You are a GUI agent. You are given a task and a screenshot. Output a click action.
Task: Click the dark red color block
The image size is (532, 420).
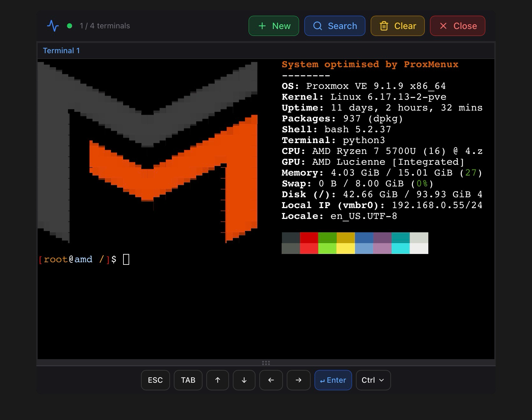coord(309,238)
